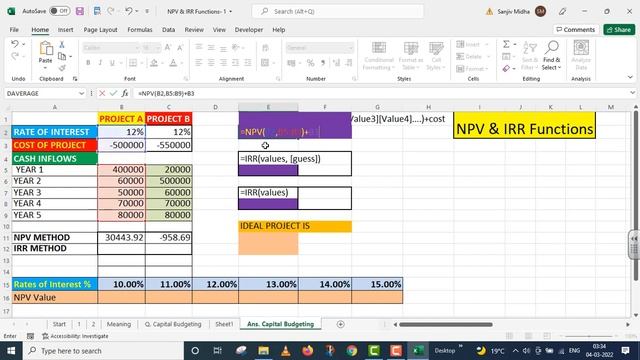Image resolution: width=640 pixels, height=360 pixels.
Task: Open the number format dropdown
Action: 351,48
